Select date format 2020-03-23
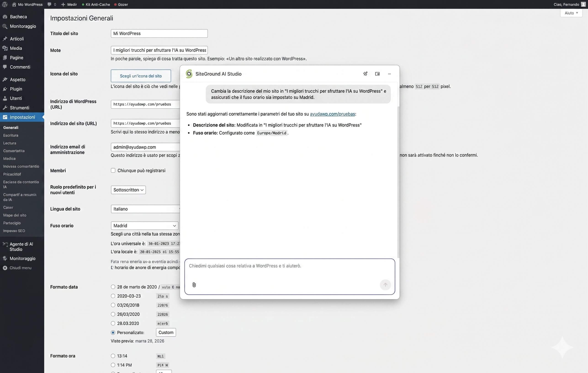 click(113, 296)
